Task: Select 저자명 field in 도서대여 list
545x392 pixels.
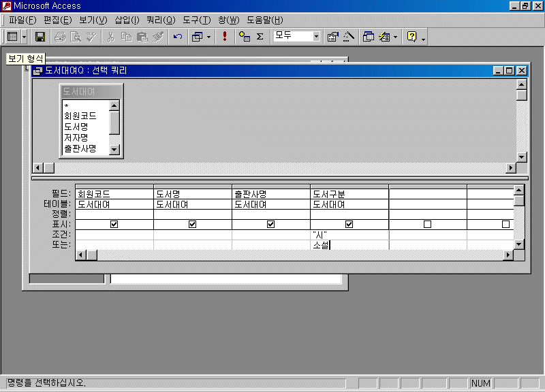Action: tap(76, 137)
